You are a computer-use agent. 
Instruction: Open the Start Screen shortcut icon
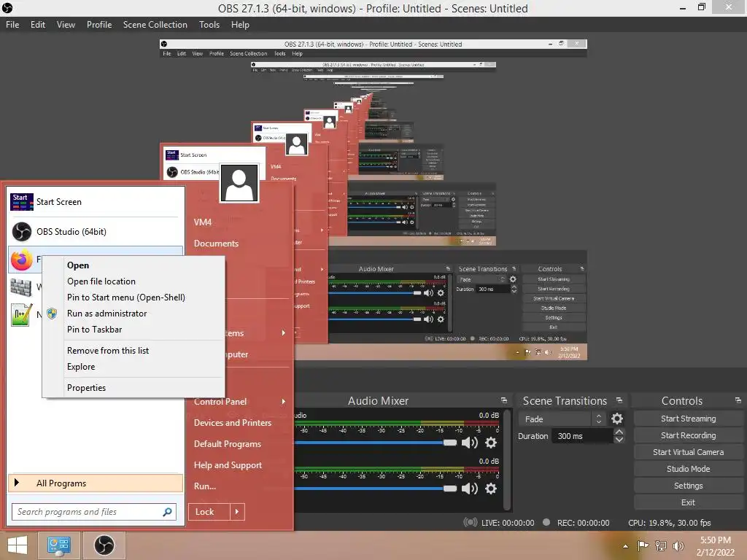click(x=21, y=202)
